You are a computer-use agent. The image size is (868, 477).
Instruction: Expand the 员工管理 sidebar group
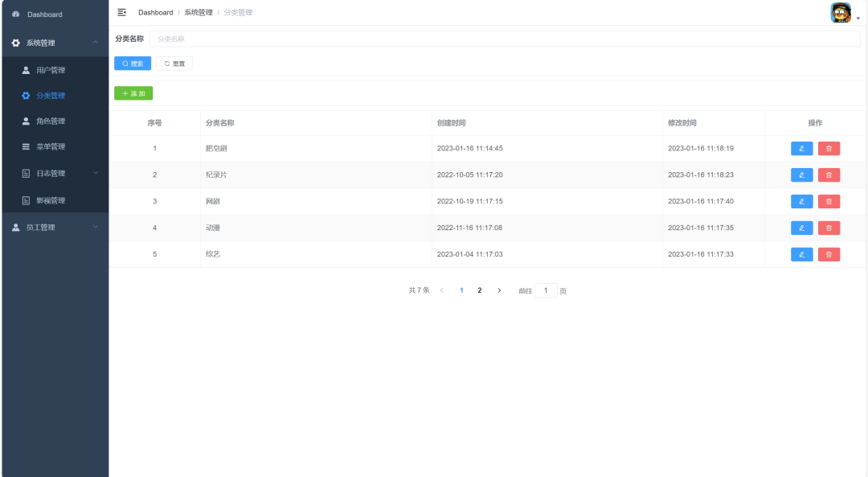[x=55, y=227]
